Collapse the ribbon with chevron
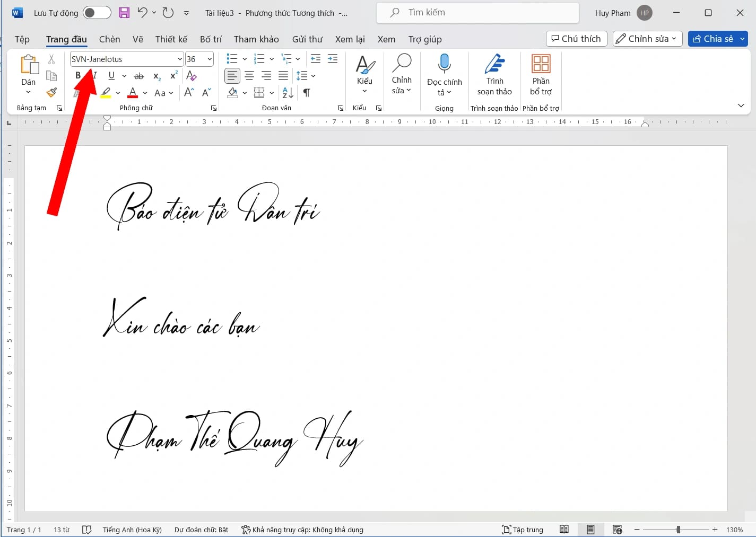 [x=741, y=105]
